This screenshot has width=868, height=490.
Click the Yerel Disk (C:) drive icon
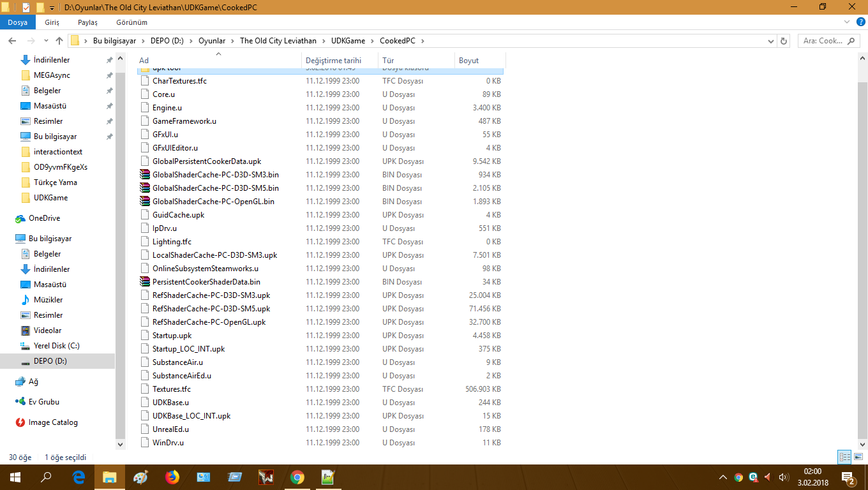tap(26, 346)
